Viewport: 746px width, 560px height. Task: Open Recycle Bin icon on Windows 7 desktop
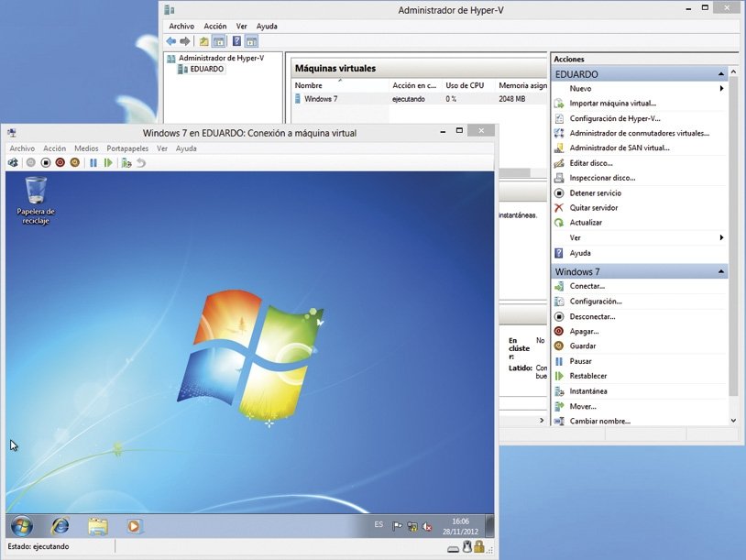[36, 201]
